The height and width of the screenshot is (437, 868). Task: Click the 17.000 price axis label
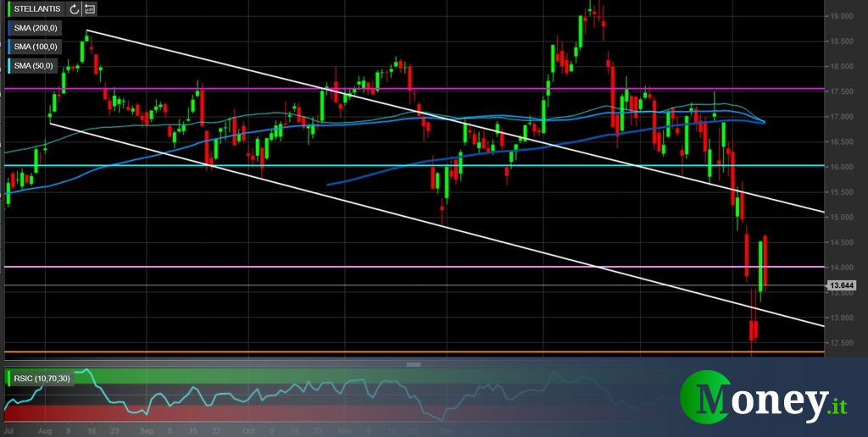point(841,117)
